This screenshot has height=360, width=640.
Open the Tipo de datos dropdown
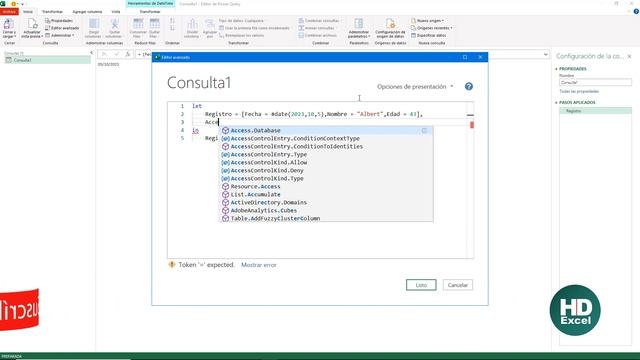241,20
